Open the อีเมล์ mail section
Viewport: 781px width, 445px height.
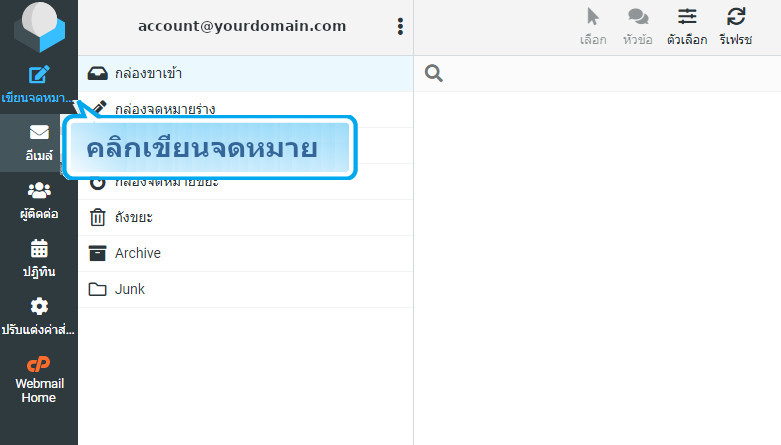pos(39,143)
